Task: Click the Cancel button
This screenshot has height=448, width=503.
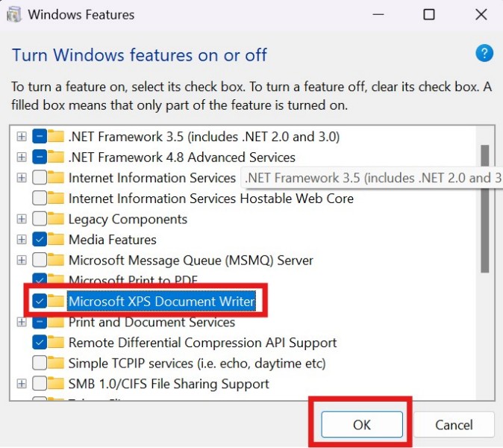Action: point(454,425)
